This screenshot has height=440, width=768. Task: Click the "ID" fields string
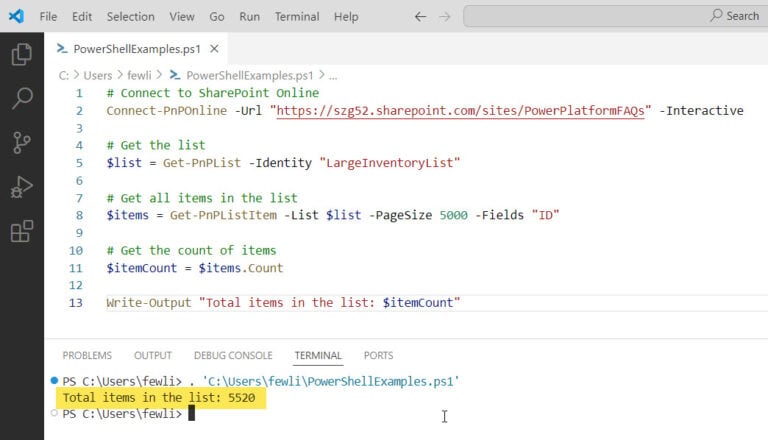pyautogui.click(x=546, y=215)
